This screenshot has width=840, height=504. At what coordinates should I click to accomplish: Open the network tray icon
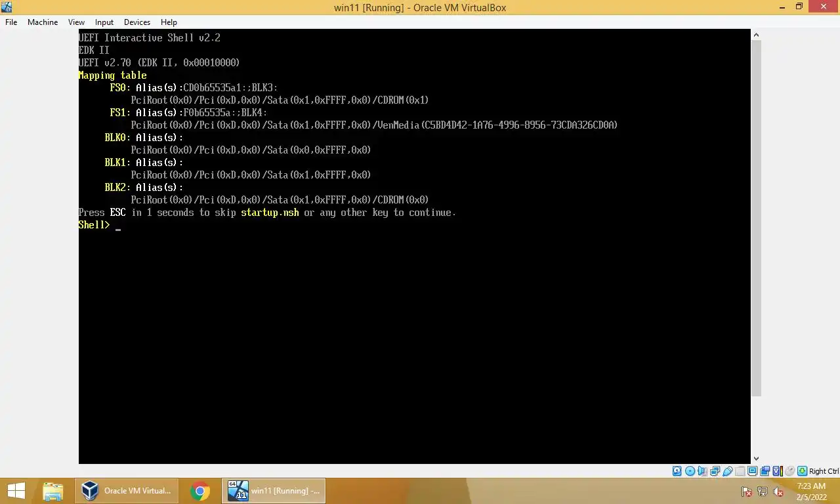coord(763,492)
